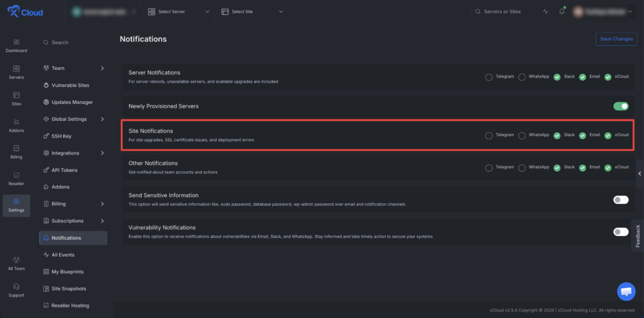644x318 pixels.
Task: Click the activity pulse icon in header
Action: pyautogui.click(x=545, y=11)
